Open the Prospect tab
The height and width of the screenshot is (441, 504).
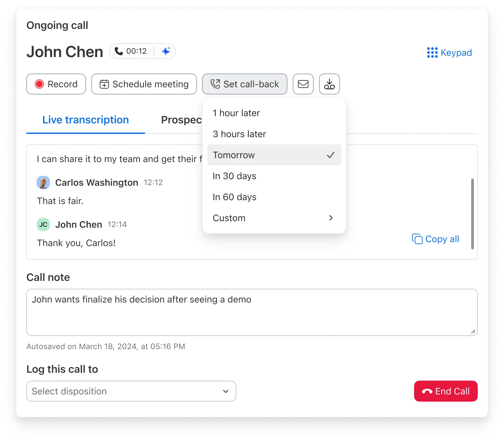(x=182, y=120)
